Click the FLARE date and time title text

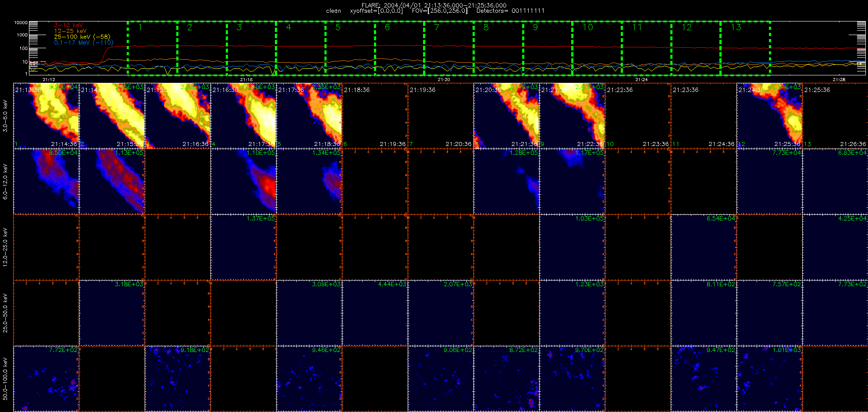click(434, 5)
